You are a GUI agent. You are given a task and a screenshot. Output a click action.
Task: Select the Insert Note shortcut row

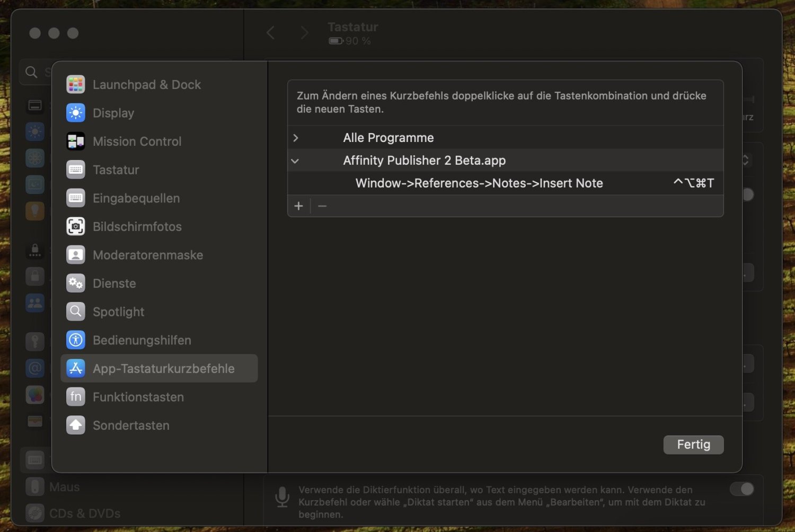click(x=479, y=183)
